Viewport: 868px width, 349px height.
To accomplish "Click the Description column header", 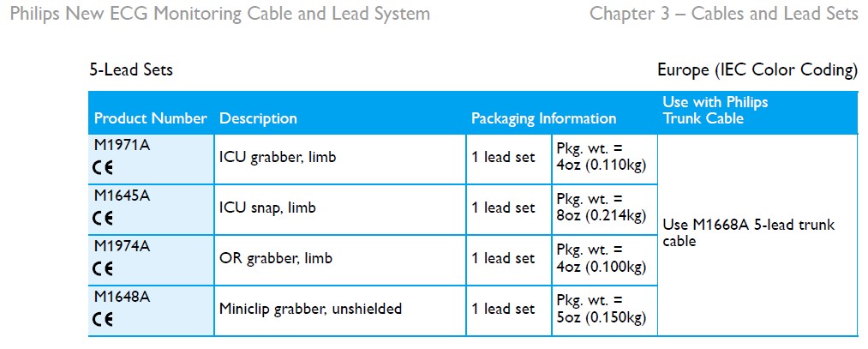I will (258, 118).
